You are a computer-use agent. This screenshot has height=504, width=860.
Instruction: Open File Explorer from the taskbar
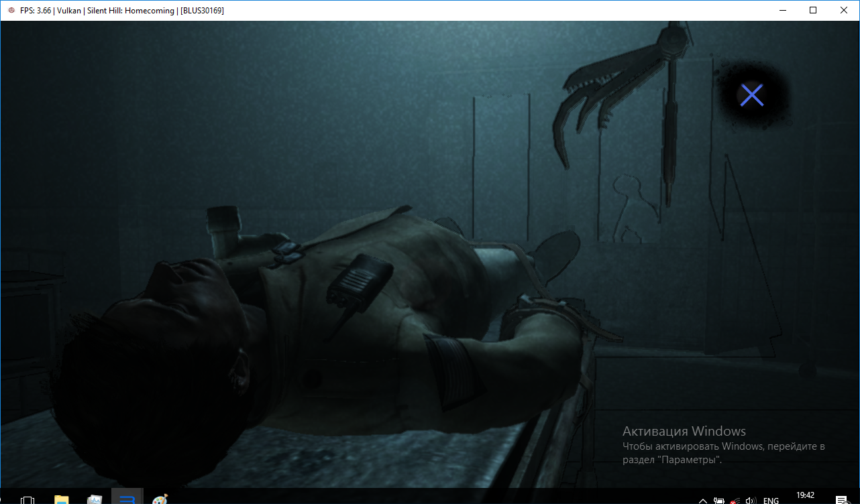point(61,499)
